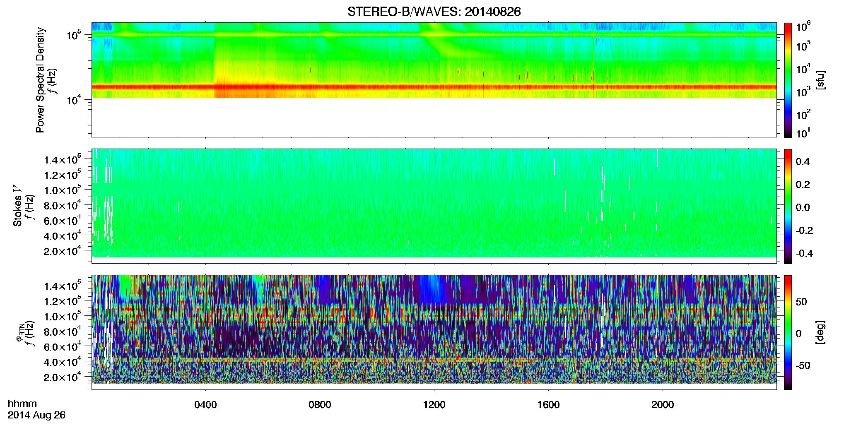Click the bottom [deg] colorbar unit label
868x447 pixels.
[820, 332]
